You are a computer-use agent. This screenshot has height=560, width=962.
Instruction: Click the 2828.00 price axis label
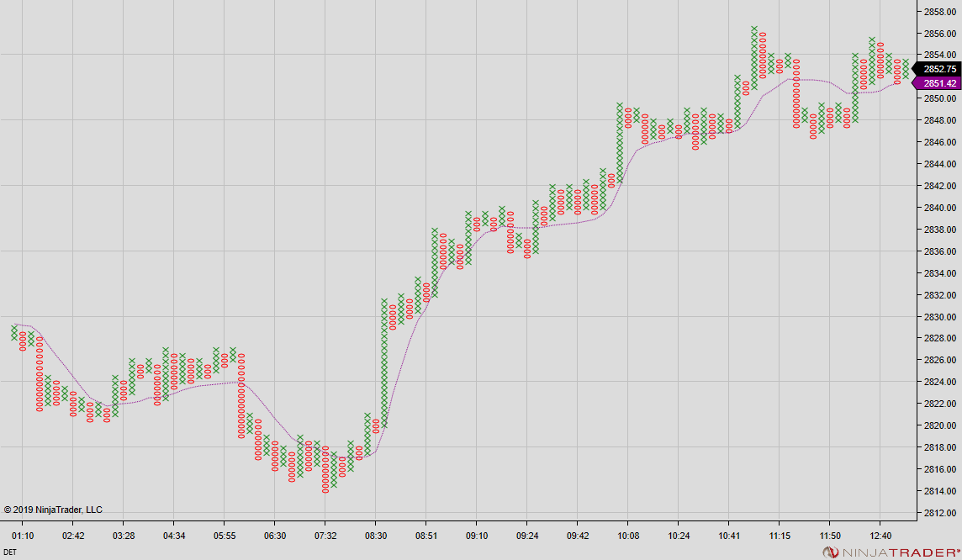click(x=940, y=339)
